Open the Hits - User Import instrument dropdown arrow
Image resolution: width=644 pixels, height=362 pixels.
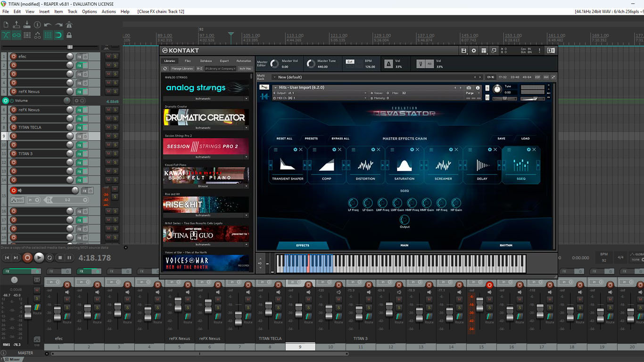[275, 88]
